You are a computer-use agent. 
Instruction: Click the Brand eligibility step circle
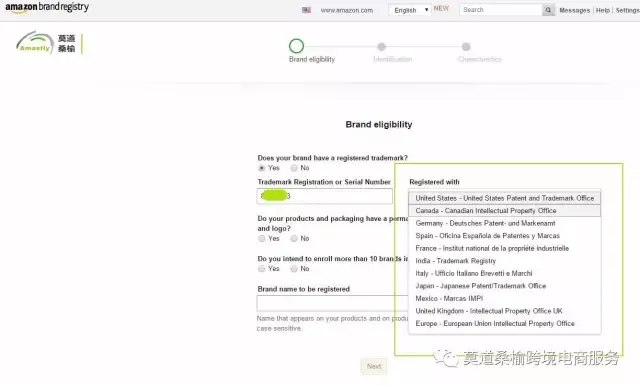pos(296,46)
